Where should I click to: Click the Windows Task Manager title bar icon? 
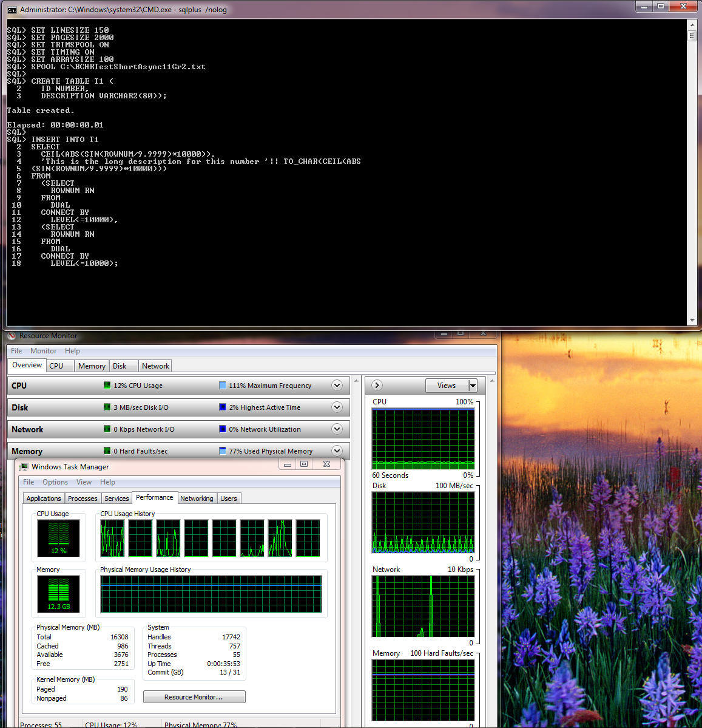point(23,466)
